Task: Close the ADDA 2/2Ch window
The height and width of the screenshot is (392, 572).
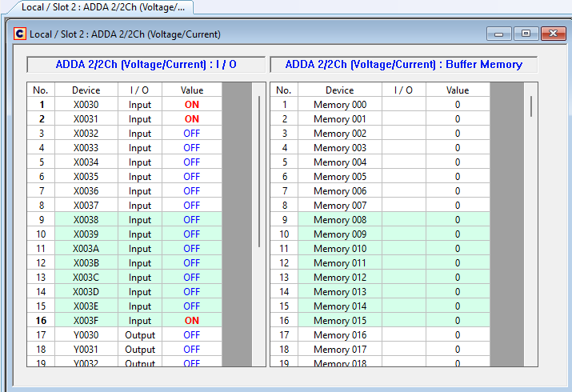Action: coord(552,34)
